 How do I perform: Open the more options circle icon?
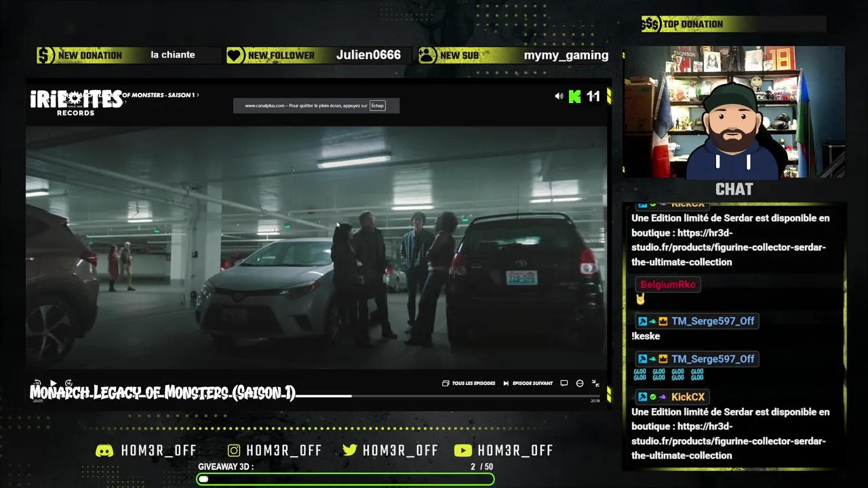pyautogui.click(x=580, y=383)
